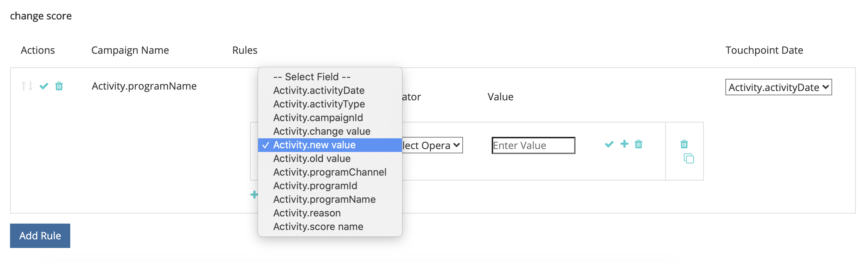Screen dimensions: 868x263
Task: Click the plus icon below the rule group
Action: [254, 195]
